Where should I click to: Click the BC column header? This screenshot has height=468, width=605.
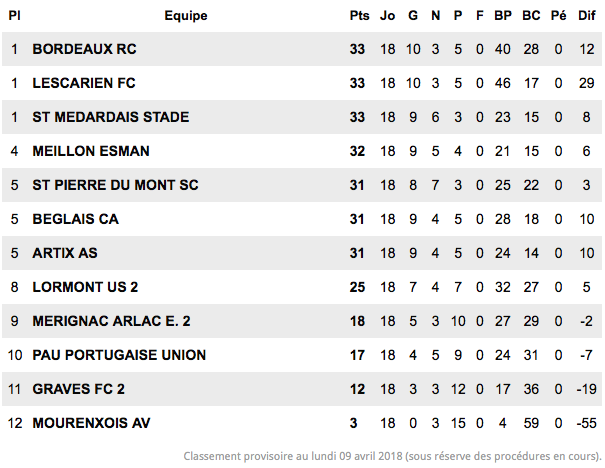point(531,15)
